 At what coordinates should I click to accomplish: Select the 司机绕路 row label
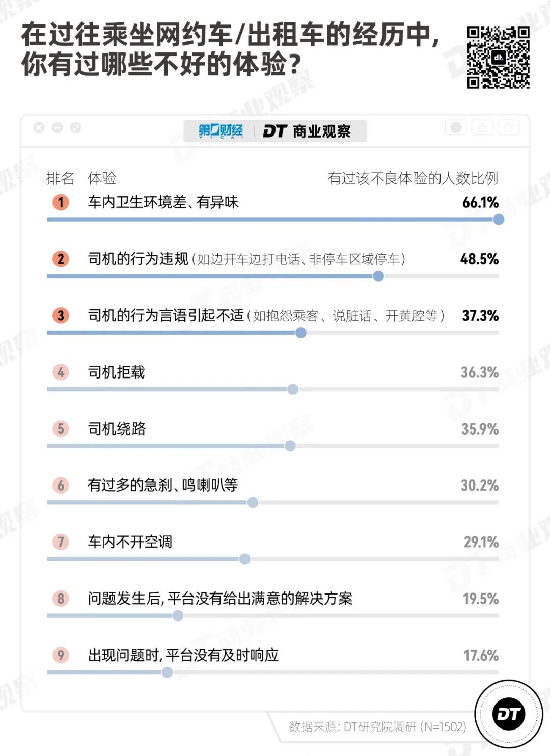pos(117,428)
